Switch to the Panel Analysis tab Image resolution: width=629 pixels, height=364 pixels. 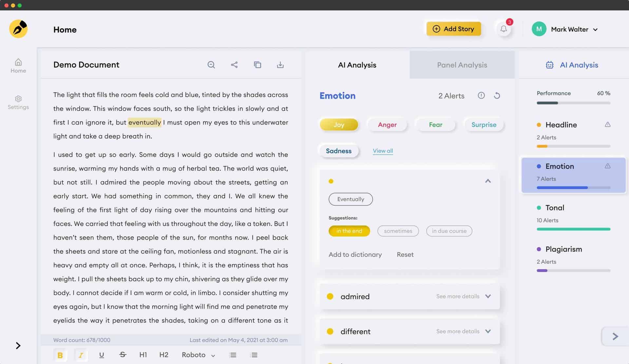tap(462, 65)
